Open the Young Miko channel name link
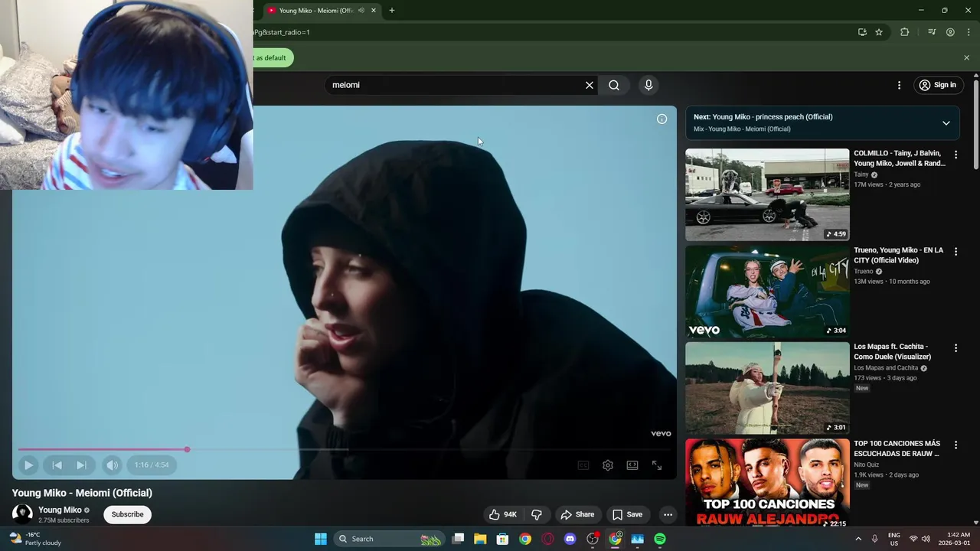 tap(60, 510)
